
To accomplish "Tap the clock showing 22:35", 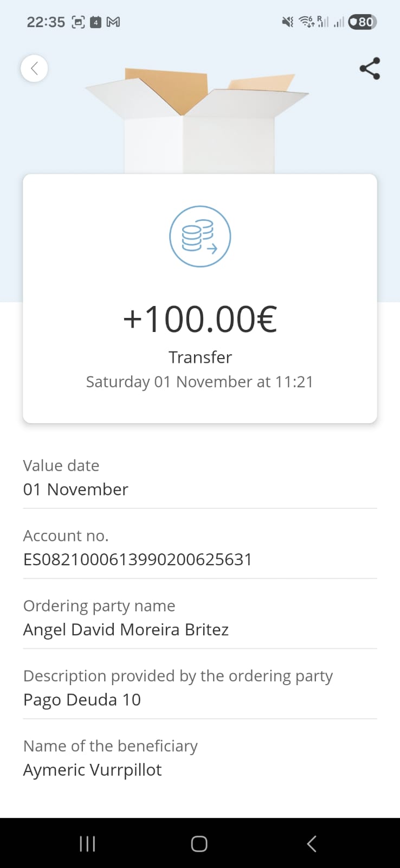I will [46, 22].
